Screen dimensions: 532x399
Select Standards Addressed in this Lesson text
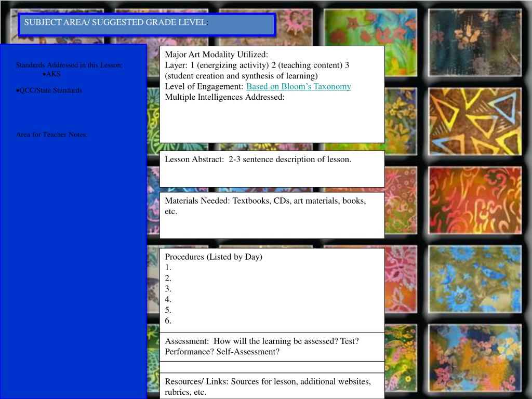click(69, 65)
